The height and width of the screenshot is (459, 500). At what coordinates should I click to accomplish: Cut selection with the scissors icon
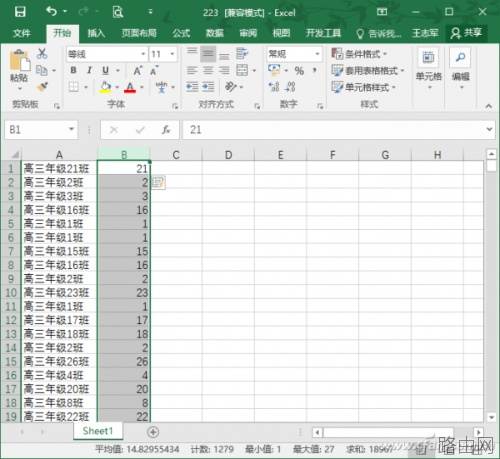[x=42, y=53]
